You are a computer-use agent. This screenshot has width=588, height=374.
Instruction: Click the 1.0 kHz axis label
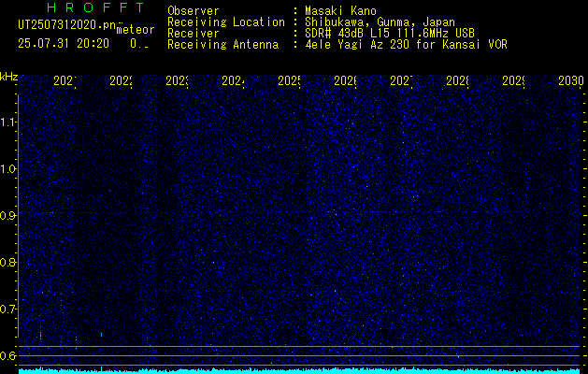tap(7, 169)
